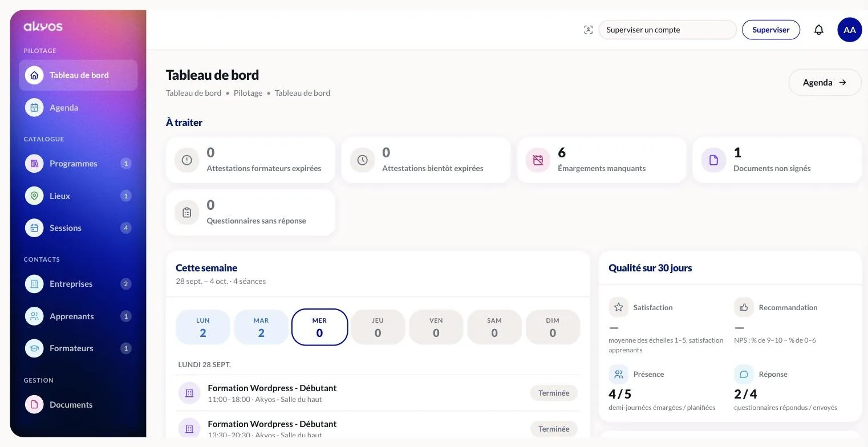This screenshot has height=447, width=868.
Task: Click the Réponse speech-bubble icon
Action: pos(744,375)
